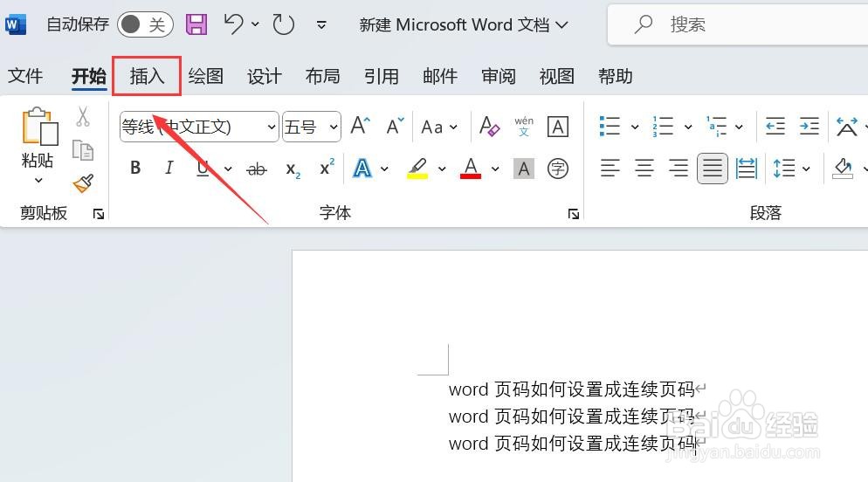Align text right
The image size is (868, 482).
point(679,169)
